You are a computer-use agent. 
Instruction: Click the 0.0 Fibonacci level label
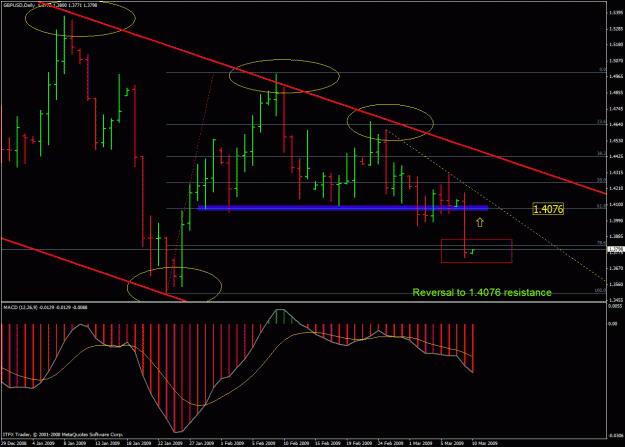603,69
